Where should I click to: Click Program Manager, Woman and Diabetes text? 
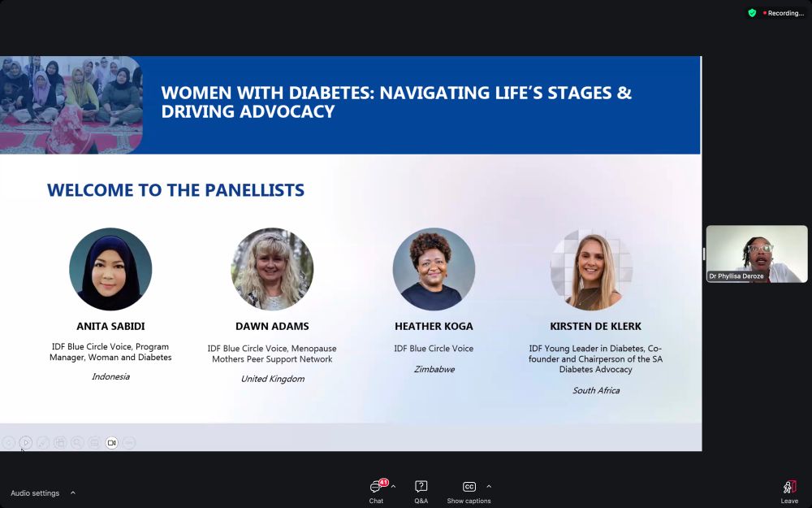pos(110,352)
